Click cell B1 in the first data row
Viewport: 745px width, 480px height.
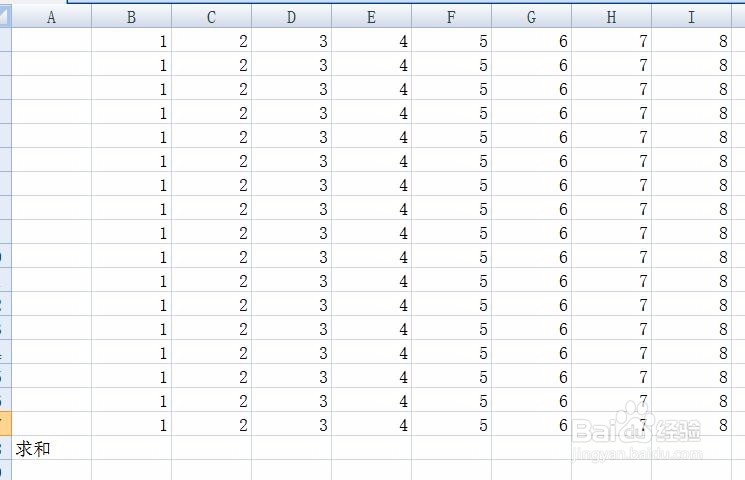(131, 41)
